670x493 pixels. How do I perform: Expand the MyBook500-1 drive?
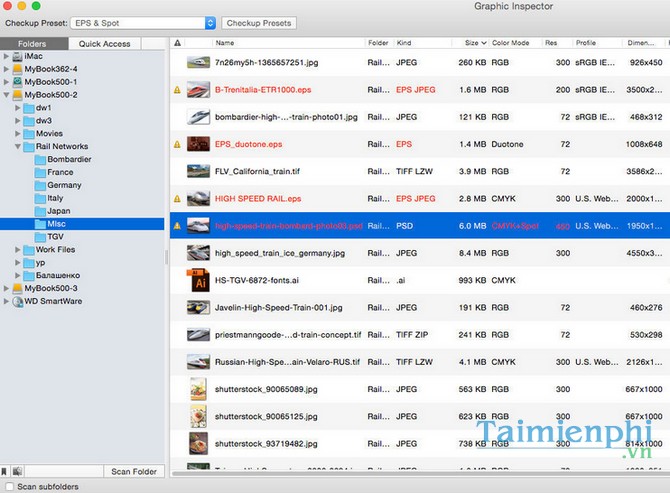[x=6, y=82]
